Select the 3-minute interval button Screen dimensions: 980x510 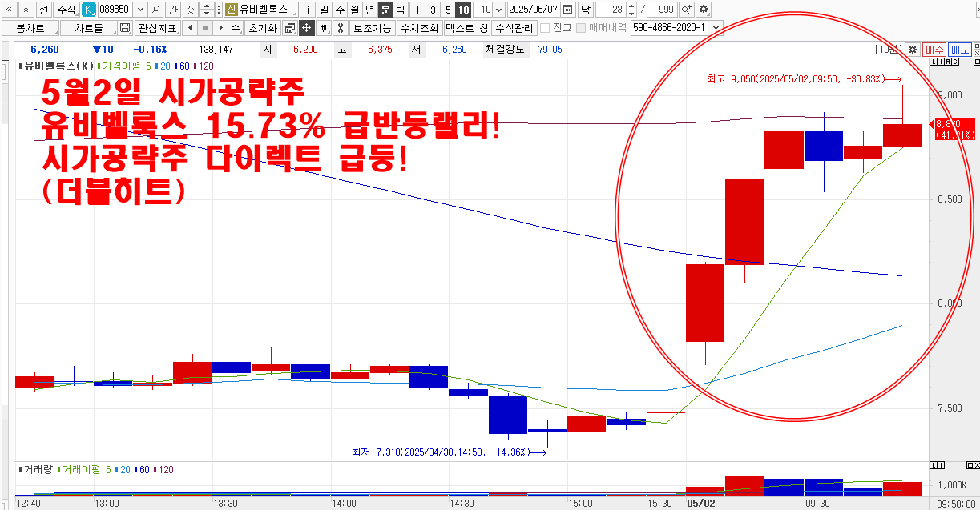tap(433, 10)
